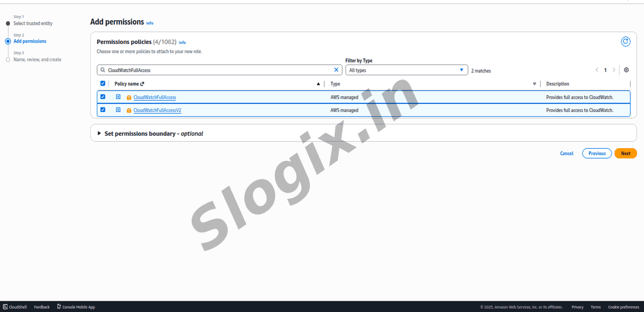Go to next page arrow

pyautogui.click(x=614, y=70)
